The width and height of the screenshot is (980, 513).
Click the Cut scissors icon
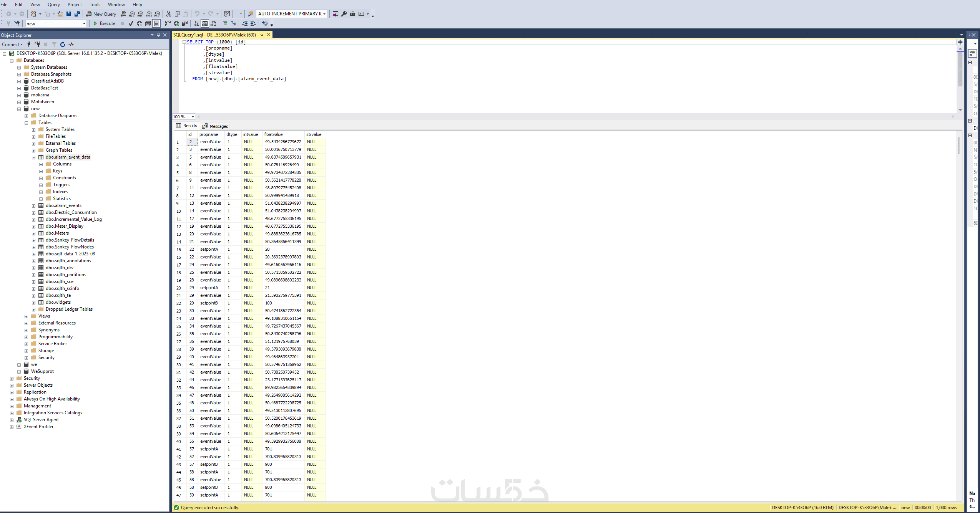[168, 14]
